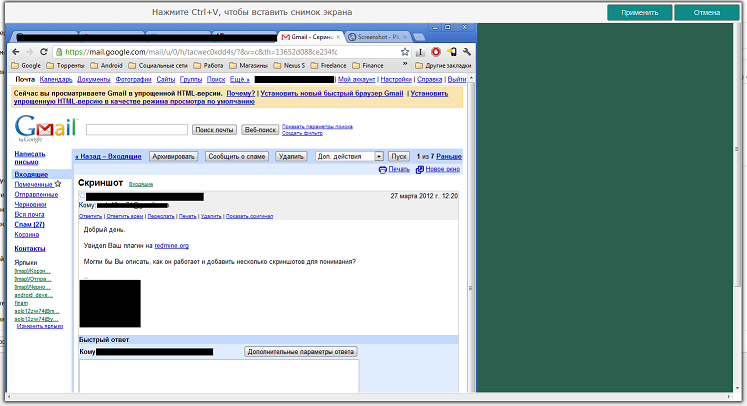Open the Android bookmarks folder
The width and height of the screenshot is (747, 406).
tap(107, 65)
